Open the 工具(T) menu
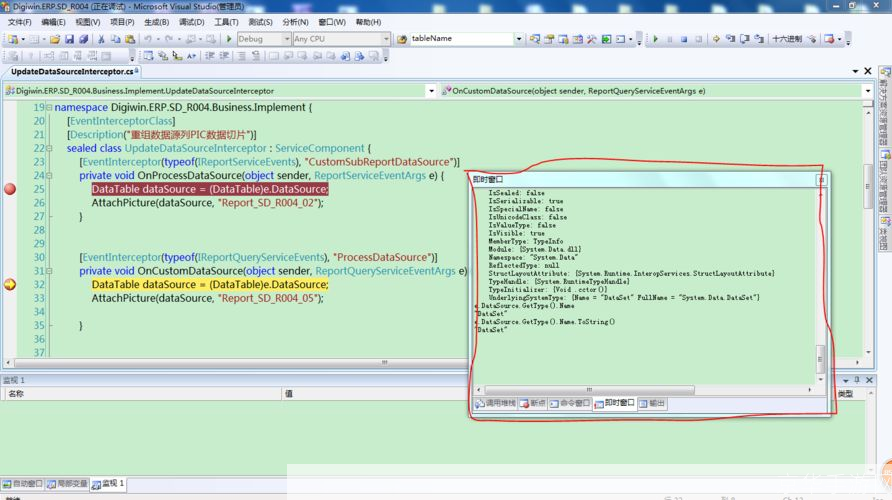 [x=226, y=22]
